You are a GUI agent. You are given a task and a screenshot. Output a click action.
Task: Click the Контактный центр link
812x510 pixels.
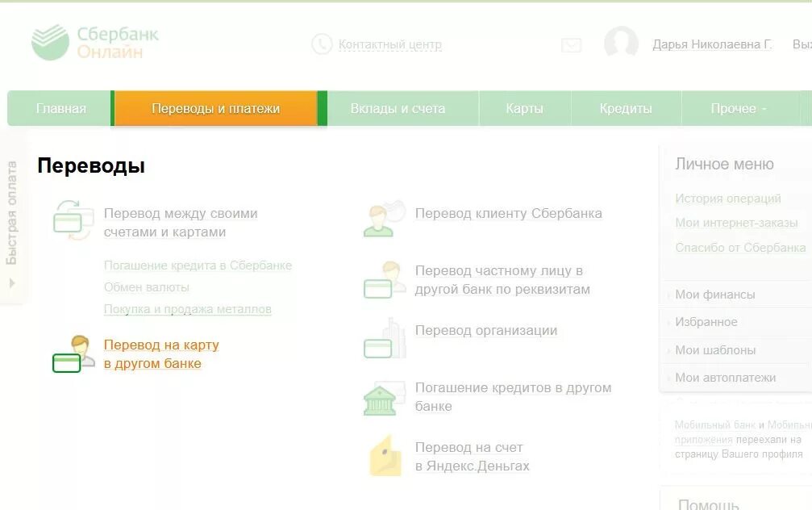pos(390,44)
